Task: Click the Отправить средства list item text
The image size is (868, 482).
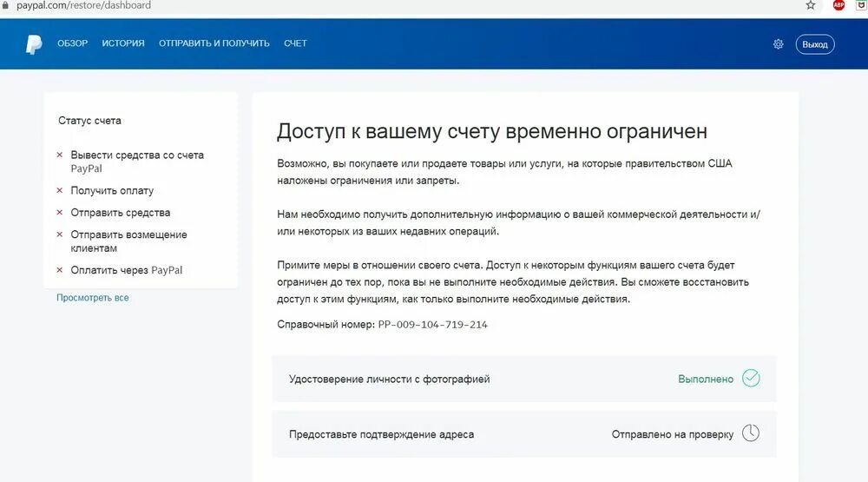Action: coord(120,213)
